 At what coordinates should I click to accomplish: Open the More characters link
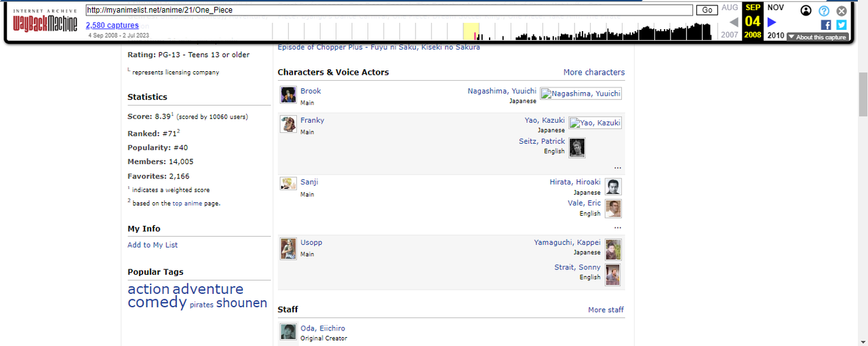click(x=594, y=73)
